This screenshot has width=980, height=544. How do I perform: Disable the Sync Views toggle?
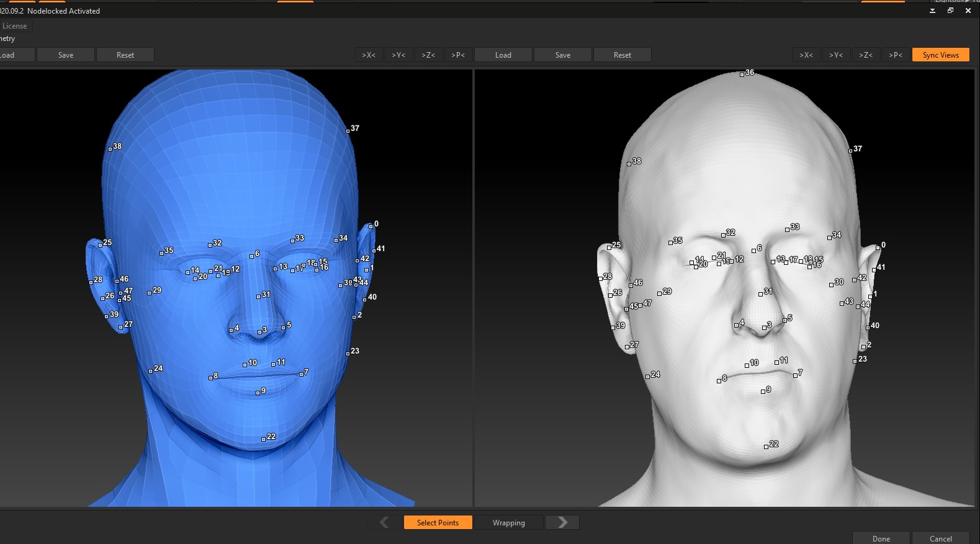(941, 55)
